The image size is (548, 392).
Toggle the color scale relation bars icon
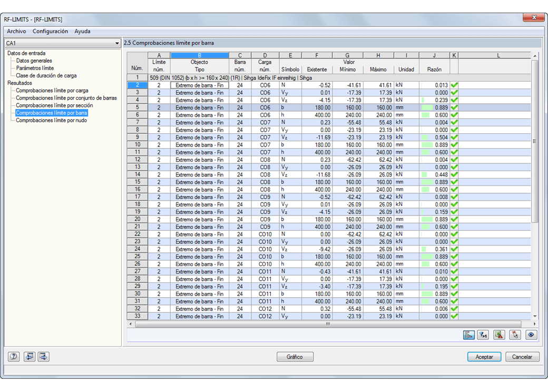click(x=468, y=335)
